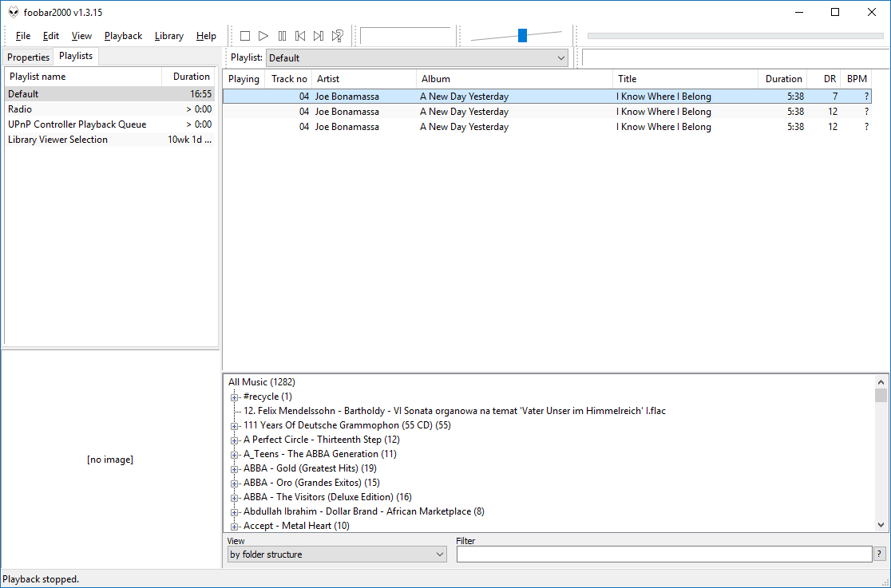Open the View menu
The width and height of the screenshot is (891, 588).
pyautogui.click(x=81, y=36)
